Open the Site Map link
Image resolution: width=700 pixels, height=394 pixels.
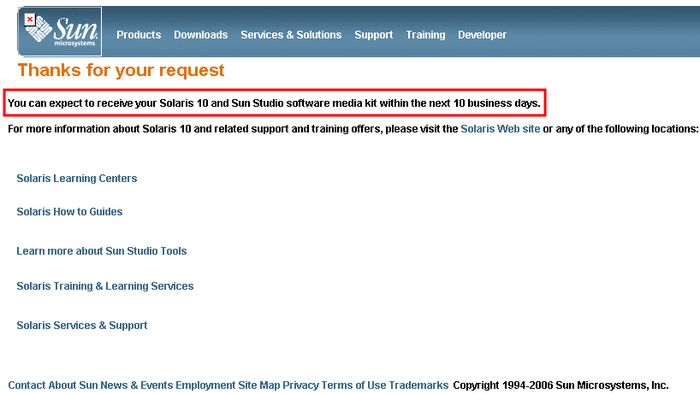(x=259, y=385)
